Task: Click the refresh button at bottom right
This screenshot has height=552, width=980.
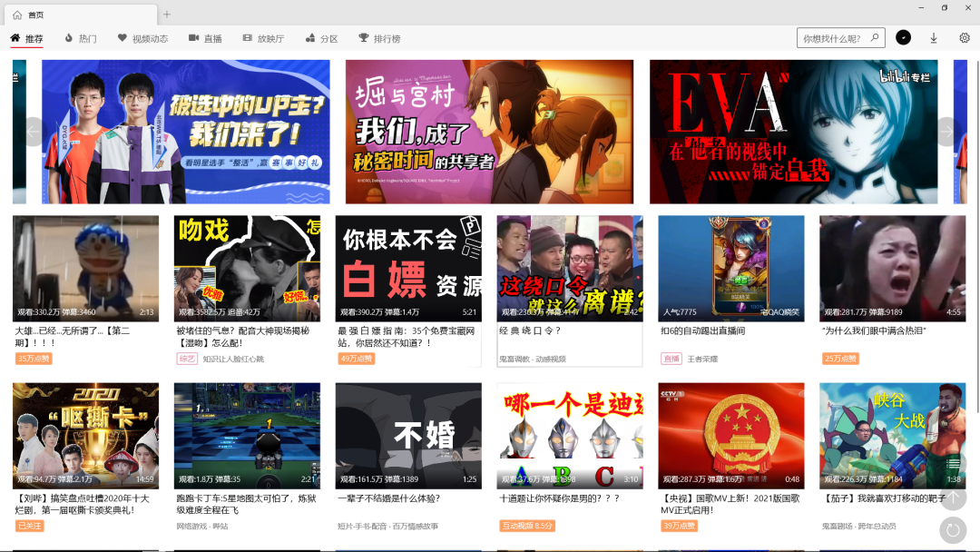Action: click(x=952, y=531)
